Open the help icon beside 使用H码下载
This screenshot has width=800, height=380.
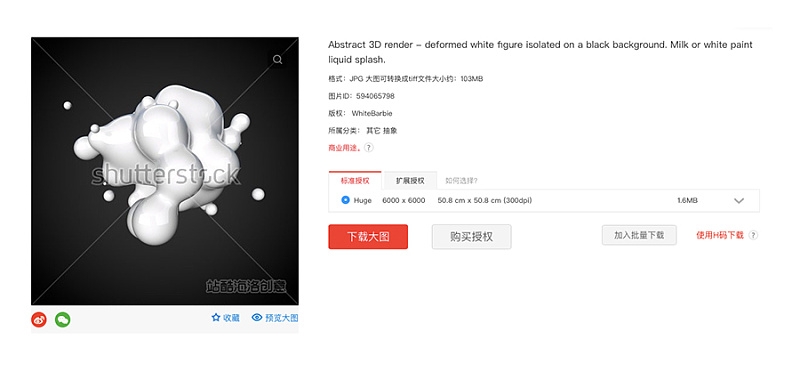coord(753,235)
